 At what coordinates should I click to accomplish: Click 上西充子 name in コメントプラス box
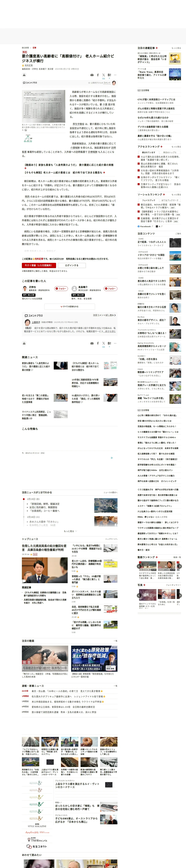[36, 322]
